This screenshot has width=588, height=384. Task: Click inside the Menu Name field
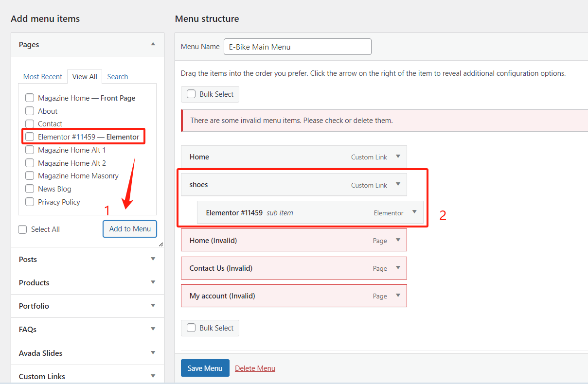coord(297,47)
